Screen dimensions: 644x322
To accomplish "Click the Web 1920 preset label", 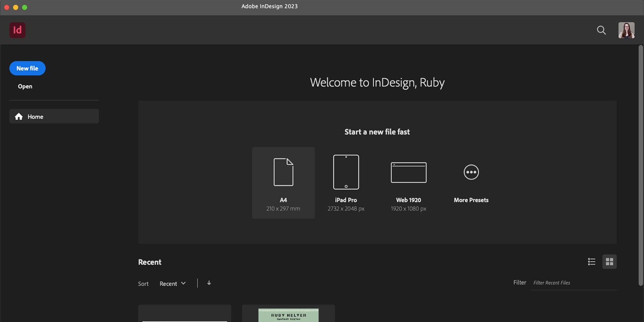I will tap(409, 200).
